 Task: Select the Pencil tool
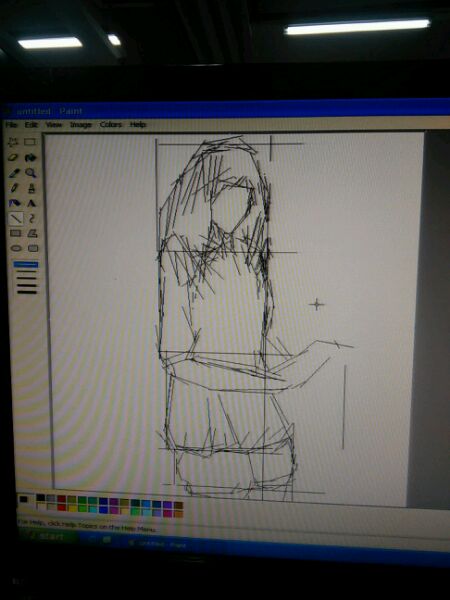(14, 188)
